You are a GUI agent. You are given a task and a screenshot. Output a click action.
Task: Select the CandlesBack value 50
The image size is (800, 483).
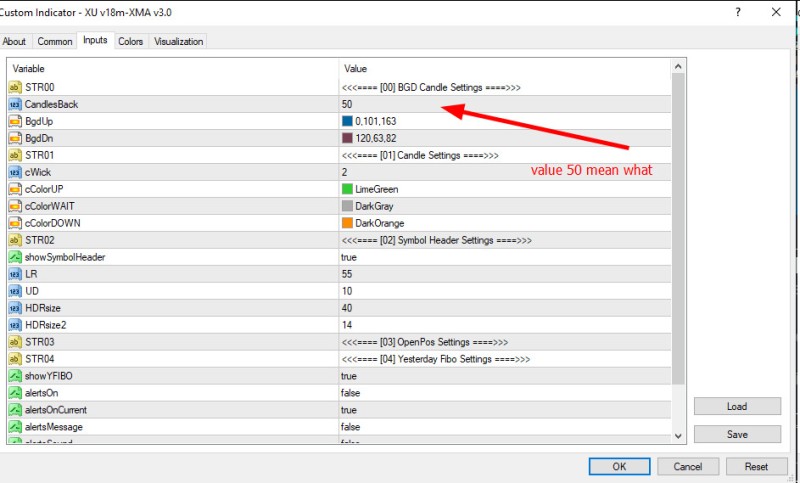click(x=346, y=104)
